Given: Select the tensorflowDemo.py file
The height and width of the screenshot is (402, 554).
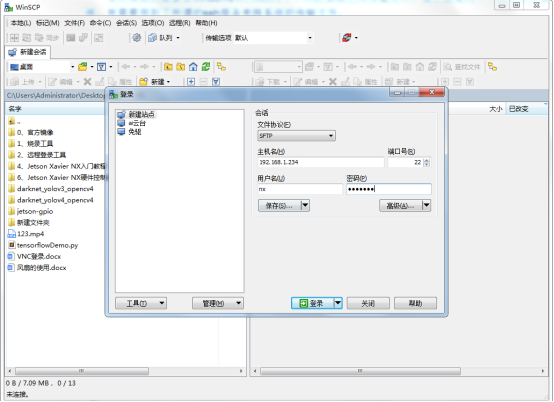Looking at the screenshot, I should 43,245.
